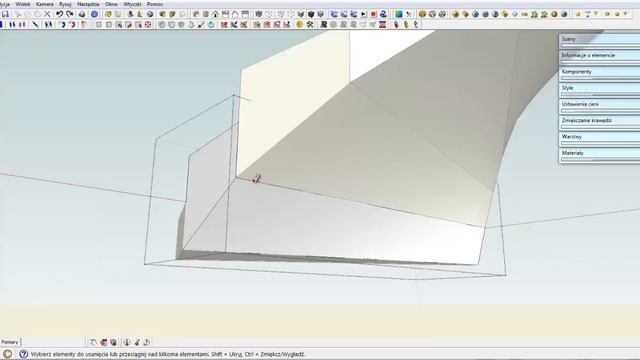
Task: Click the red stop square icon
Action: [x=373, y=14]
